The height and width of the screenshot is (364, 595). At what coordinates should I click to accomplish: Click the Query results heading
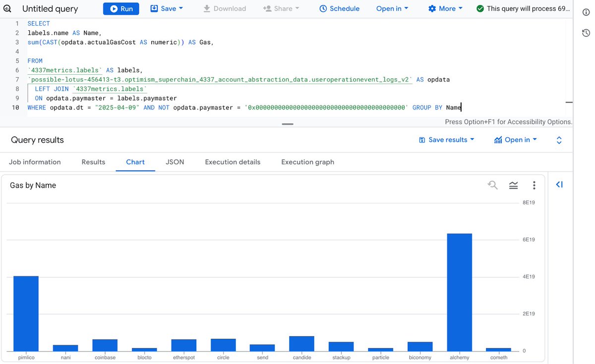[x=37, y=140]
